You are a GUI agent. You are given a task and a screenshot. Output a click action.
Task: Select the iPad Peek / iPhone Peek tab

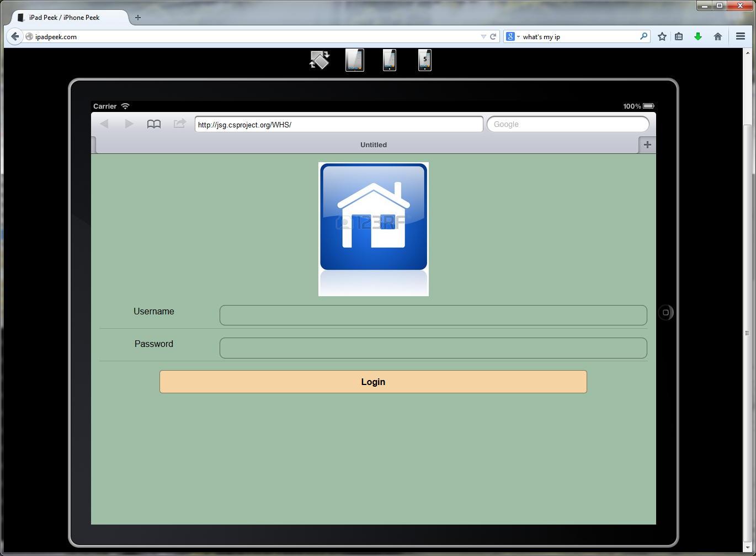tap(70, 18)
